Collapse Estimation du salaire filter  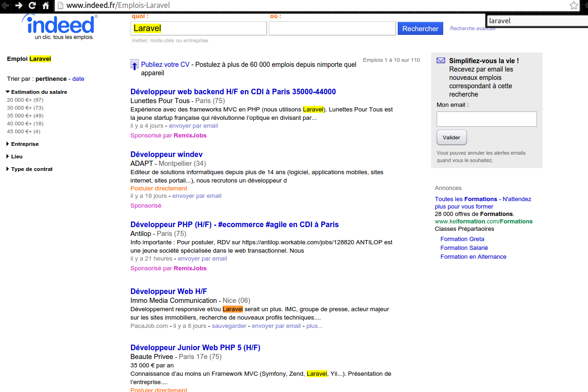(x=36, y=92)
